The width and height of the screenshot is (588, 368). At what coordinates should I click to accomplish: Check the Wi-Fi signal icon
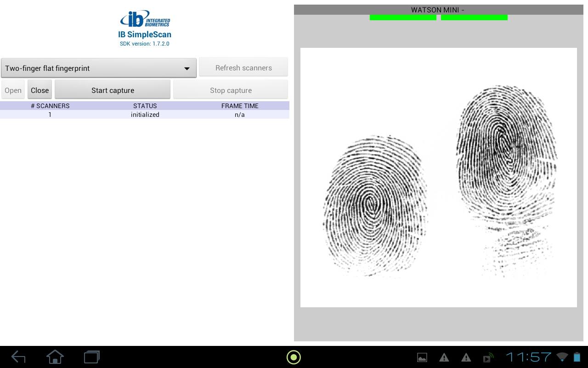(x=562, y=357)
